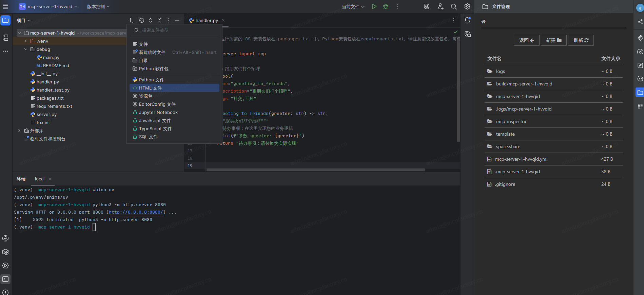This screenshot has height=295, width=644.
Task: Open IDE settings gear icon
Action: (467, 6)
